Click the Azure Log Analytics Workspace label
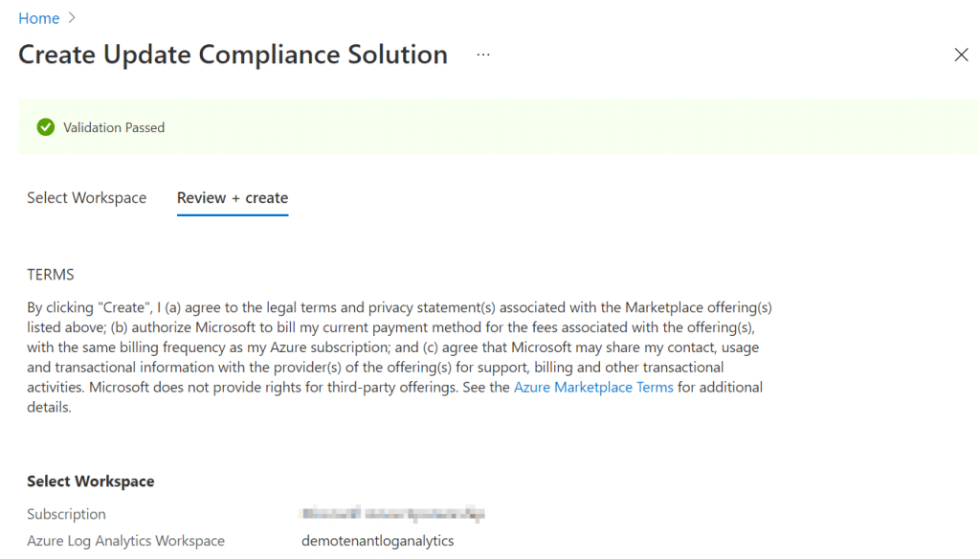Viewport: 980px width, 559px height. pos(125,541)
